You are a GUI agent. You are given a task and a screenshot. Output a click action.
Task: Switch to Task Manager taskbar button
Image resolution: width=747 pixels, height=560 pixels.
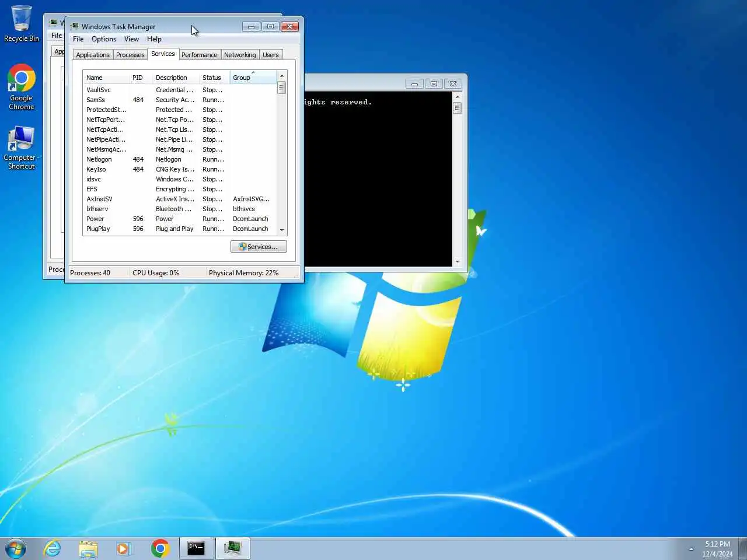[x=233, y=548]
